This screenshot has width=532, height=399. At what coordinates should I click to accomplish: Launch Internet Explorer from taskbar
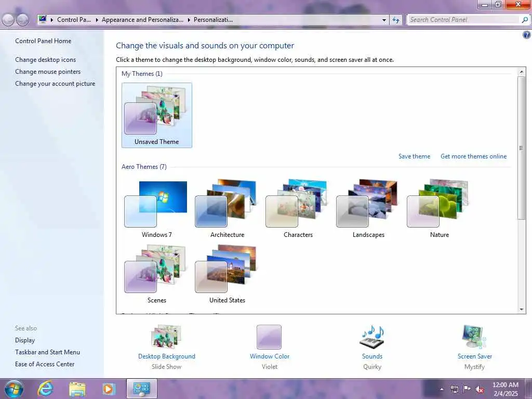pyautogui.click(x=46, y=389)
